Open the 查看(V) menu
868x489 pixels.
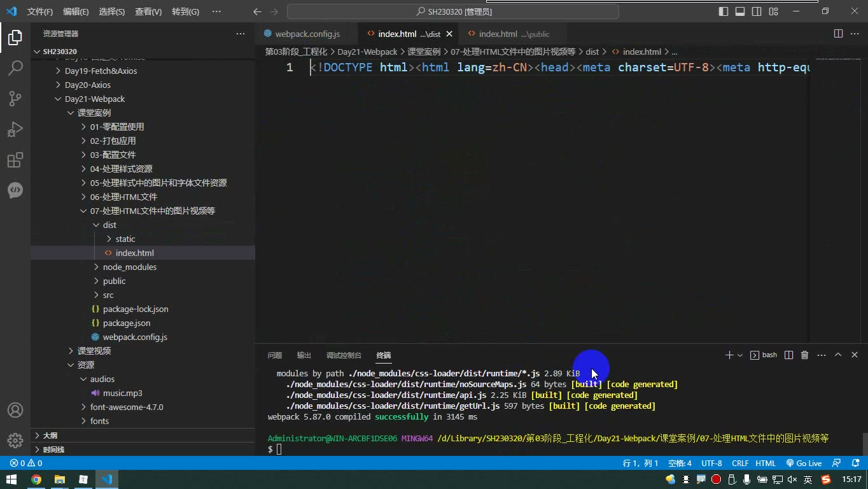coord(148,11)
